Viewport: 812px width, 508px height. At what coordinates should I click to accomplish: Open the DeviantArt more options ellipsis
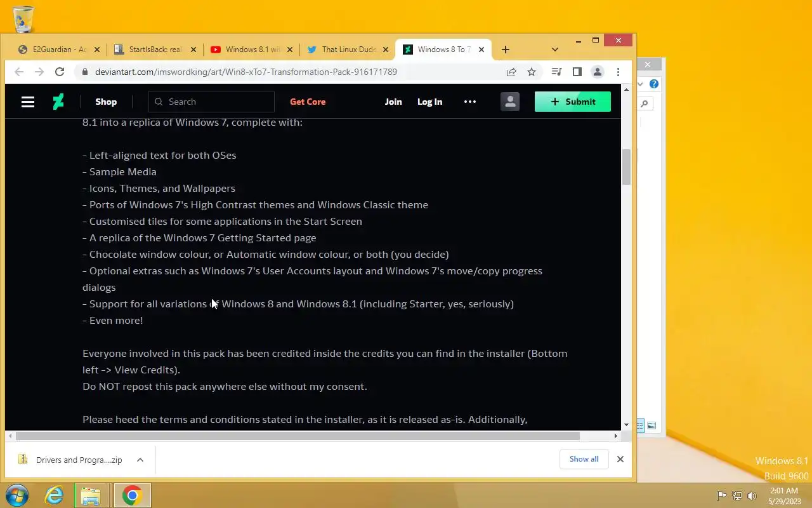point(470,102)
